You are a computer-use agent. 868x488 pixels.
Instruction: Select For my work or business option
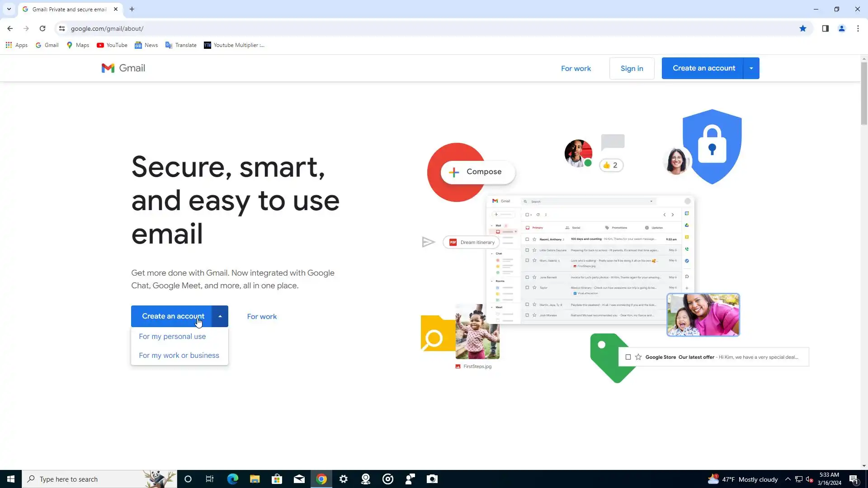click(179, 356)
